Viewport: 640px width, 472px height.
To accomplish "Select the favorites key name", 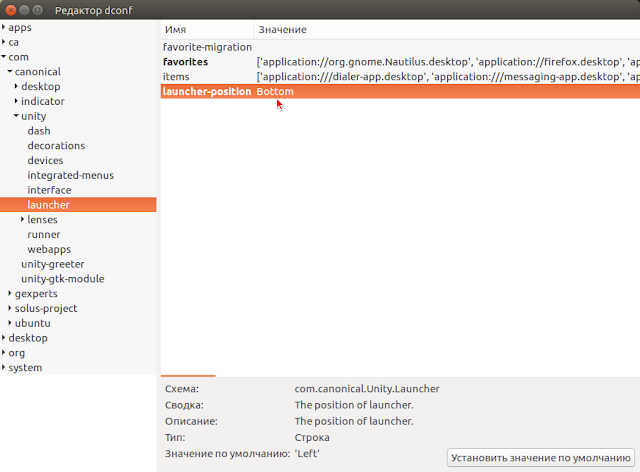I will tap(185, 62).
